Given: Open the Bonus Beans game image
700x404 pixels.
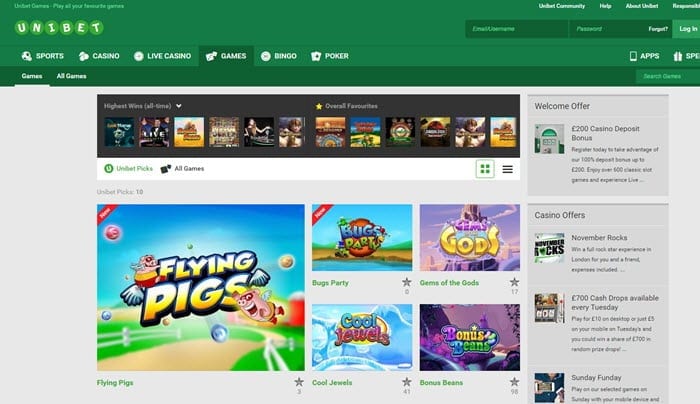Looking at the screenshot, I should coord(470,337).
